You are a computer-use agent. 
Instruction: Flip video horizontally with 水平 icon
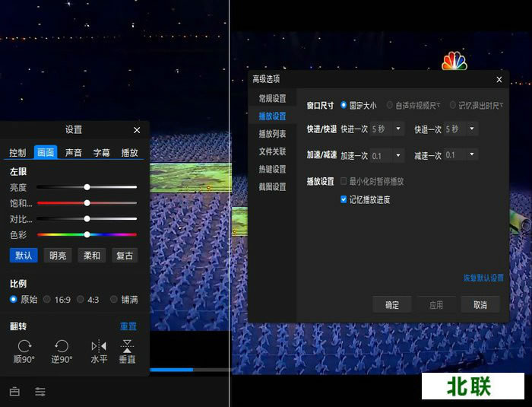(99, 346)
